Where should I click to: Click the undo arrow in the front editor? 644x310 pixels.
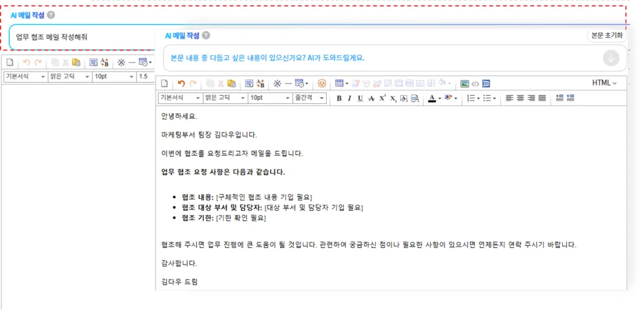tap(182, 83)
